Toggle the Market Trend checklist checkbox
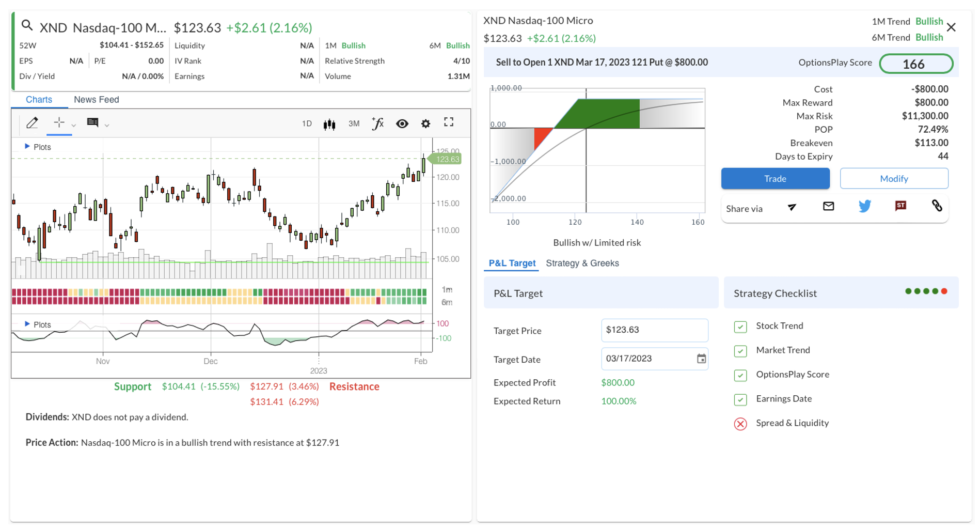Viewport: 980px width, 528px height. click(740, 351)
